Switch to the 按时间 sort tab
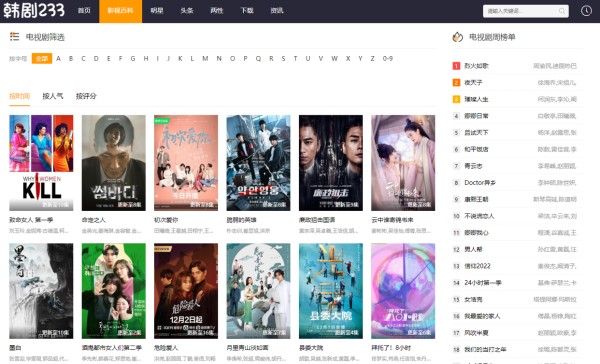Image resolution: width=600 pixels, height=364 pixels. coord(20,96)
